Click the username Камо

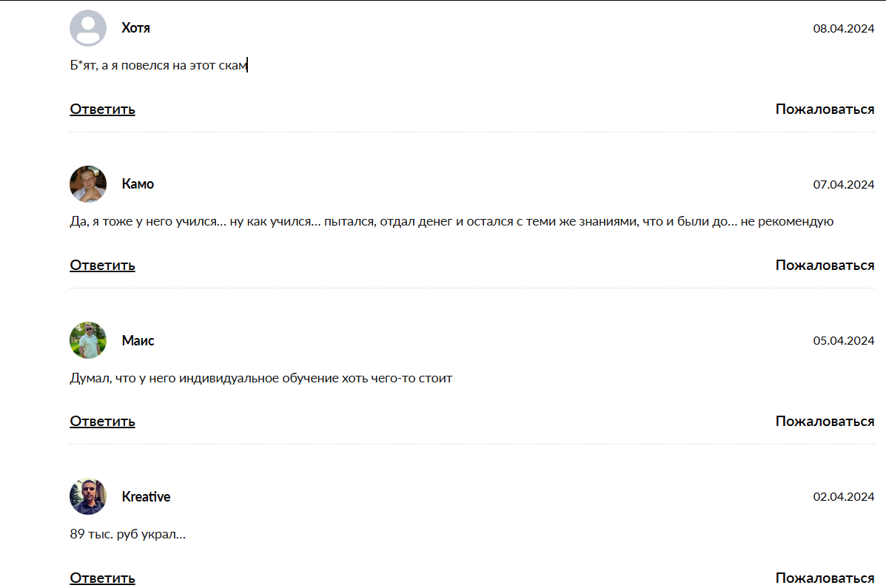pyautogui.click(x=138, y=184)
